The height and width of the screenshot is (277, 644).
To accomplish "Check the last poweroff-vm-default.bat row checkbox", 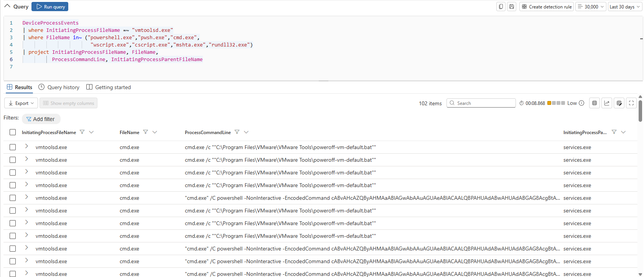I will [x=13, y=236].
